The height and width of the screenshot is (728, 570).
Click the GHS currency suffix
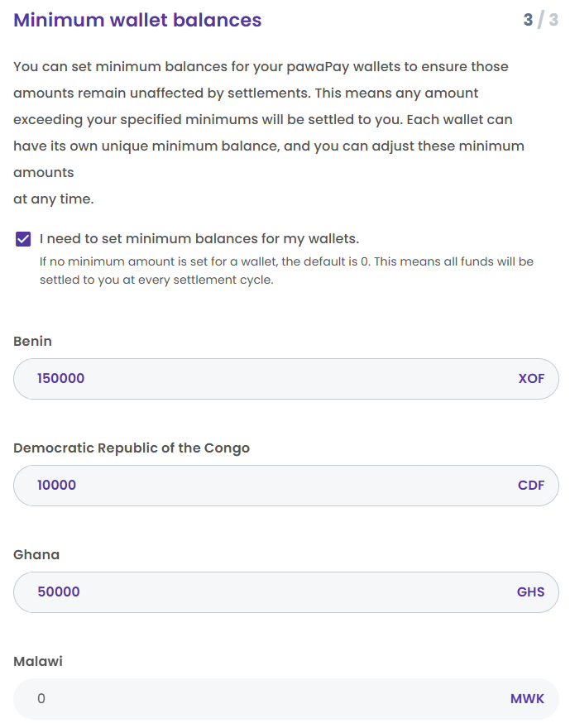click(x=531, y=592)
